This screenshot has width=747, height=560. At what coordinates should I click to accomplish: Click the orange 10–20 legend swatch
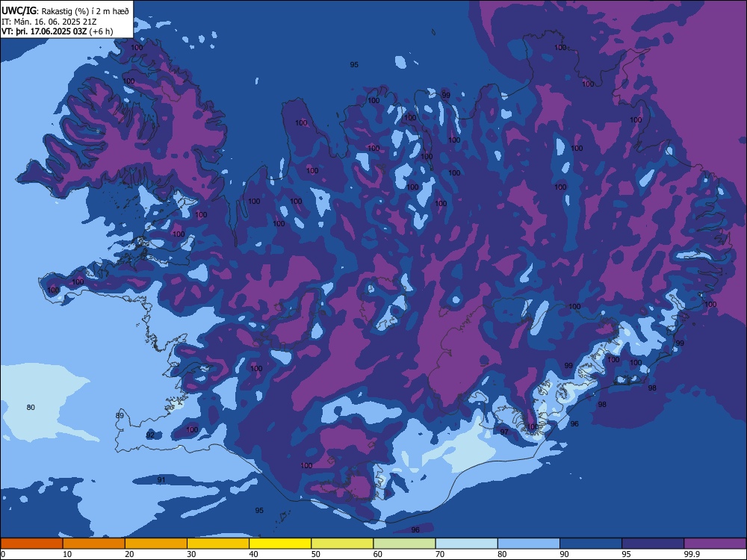point(94,544)
